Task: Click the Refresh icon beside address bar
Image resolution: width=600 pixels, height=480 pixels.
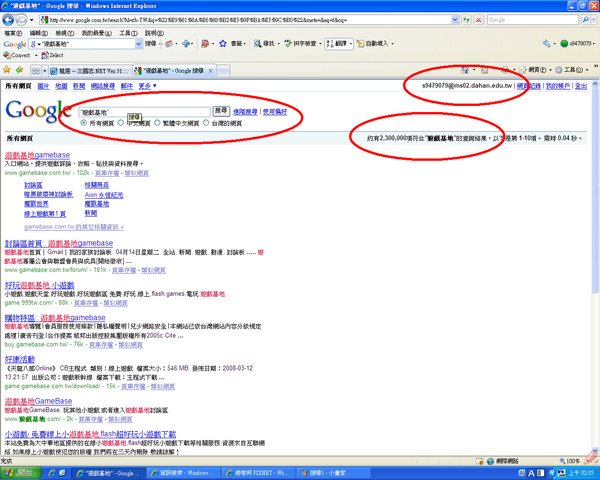Action: [x=466, y=20]
